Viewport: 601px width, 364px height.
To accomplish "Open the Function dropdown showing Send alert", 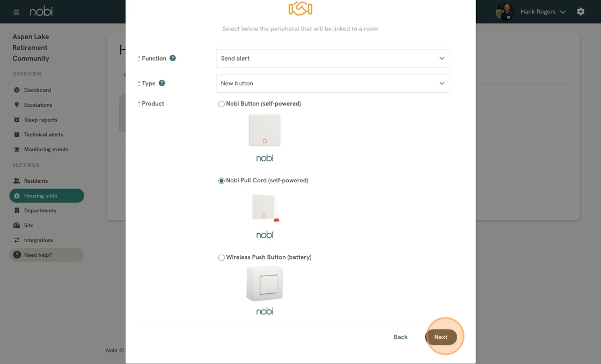I will [x=333, y=58].
